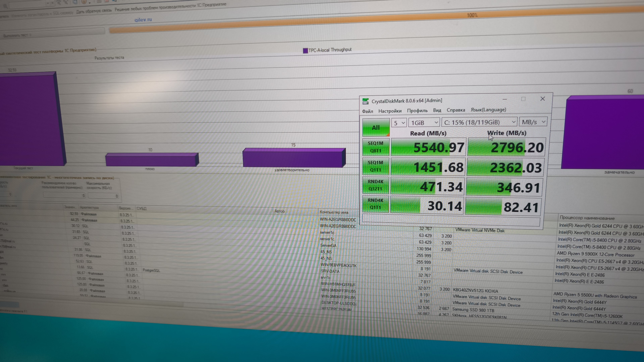Click the TPC-A-local Throughput legend swatch
The height and width of the screenshot is (362, 644).
(x=305, y=51)
